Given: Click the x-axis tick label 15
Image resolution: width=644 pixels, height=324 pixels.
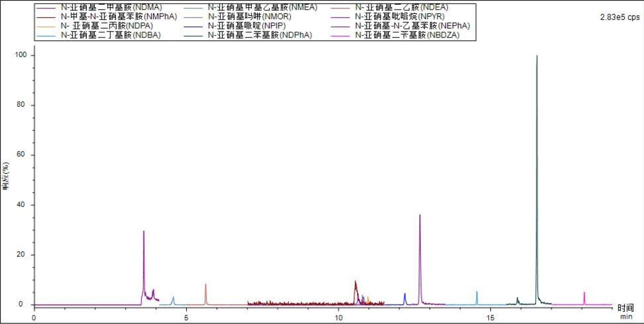Looking at the screenshot, I should click(490, 318).
